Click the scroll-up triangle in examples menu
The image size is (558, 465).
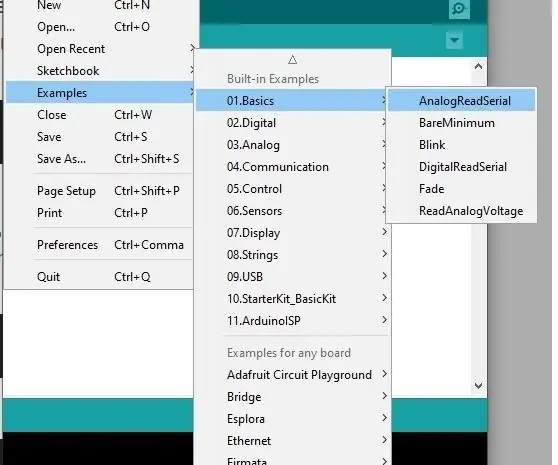pyautogui.click(x=293, y=60)
